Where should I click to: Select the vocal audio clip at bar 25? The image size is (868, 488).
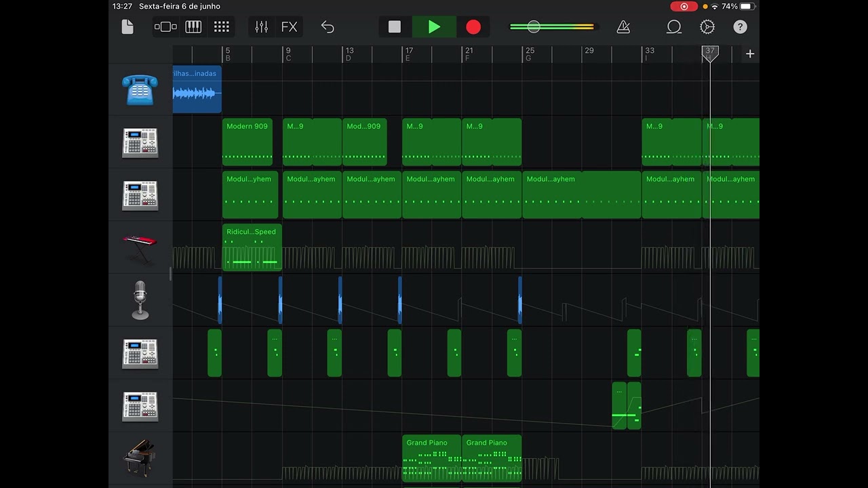click(520, 300)
